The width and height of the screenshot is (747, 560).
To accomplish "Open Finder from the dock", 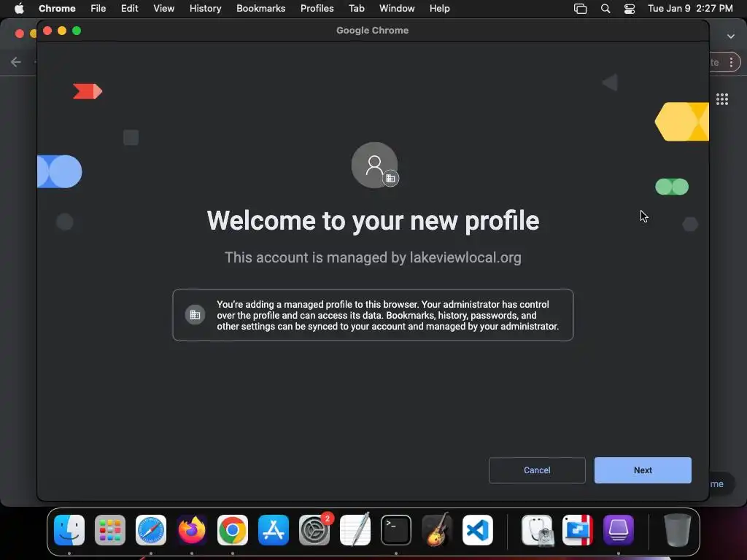I will click(69, 530).
